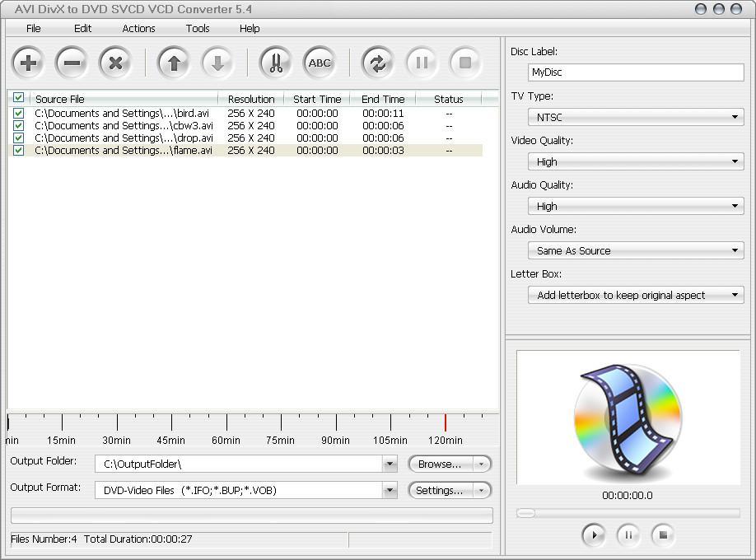The image size is (756, 560).
Task: Open the Browse button arrow menu
Action: [x=481, y=464]
